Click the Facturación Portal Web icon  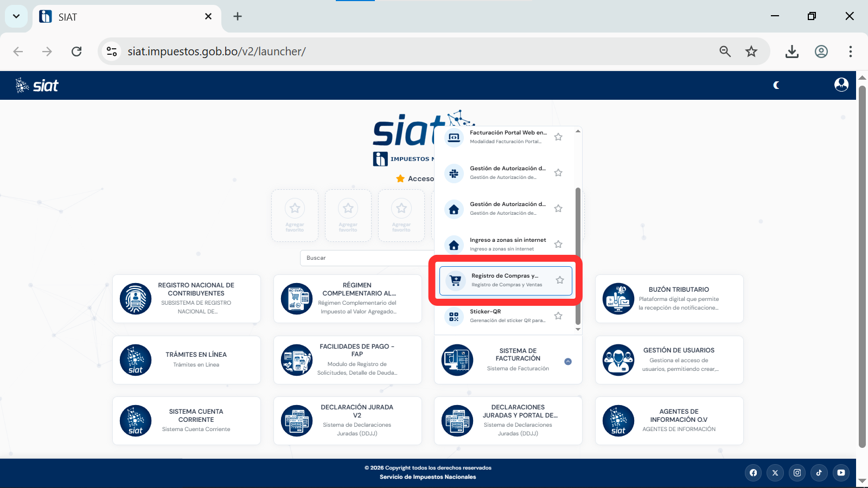click(x=454, y=137)
